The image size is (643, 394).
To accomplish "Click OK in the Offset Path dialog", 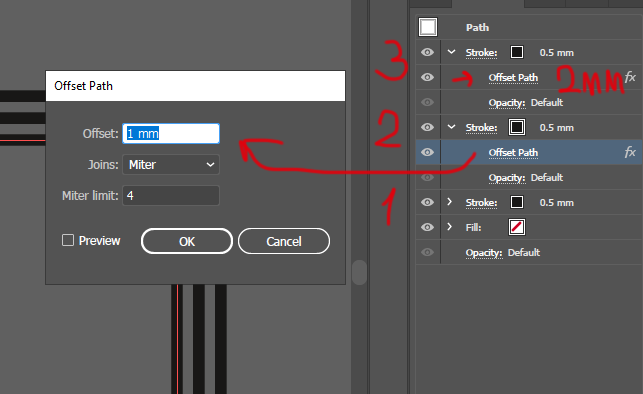I will [x=187, y=241].
